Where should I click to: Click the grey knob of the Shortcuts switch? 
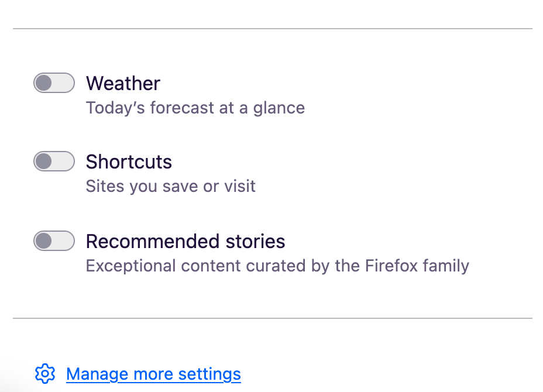(x=44, y=161)
